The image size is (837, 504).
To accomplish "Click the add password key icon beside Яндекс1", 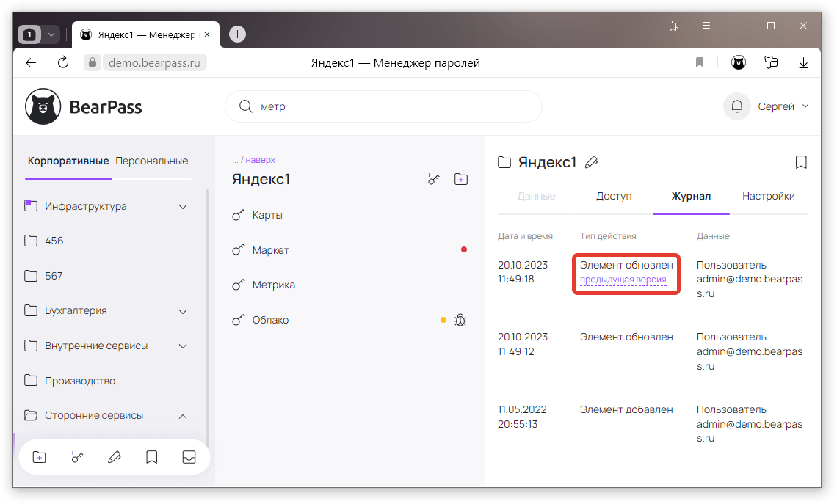I will tap(434, 179).
